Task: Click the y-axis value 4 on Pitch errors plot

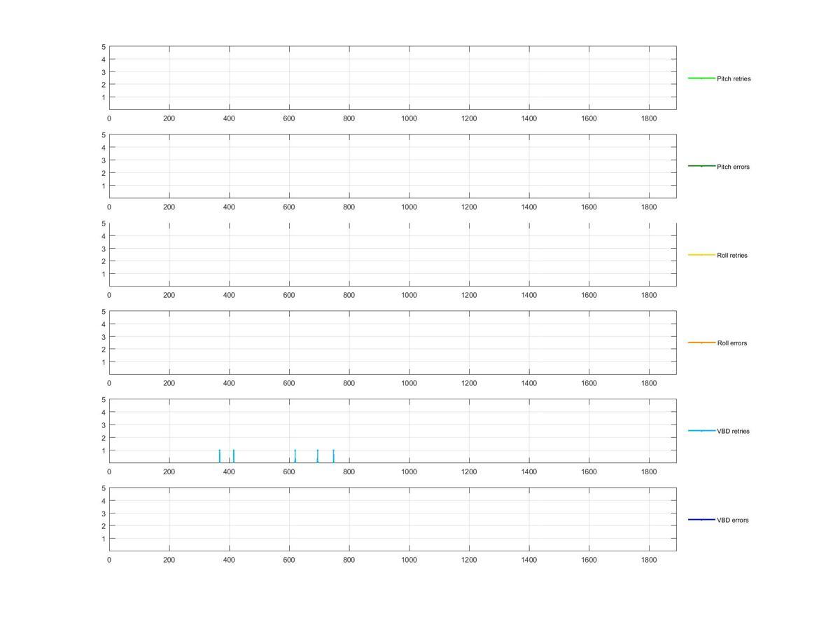Action: coord(104,148)
